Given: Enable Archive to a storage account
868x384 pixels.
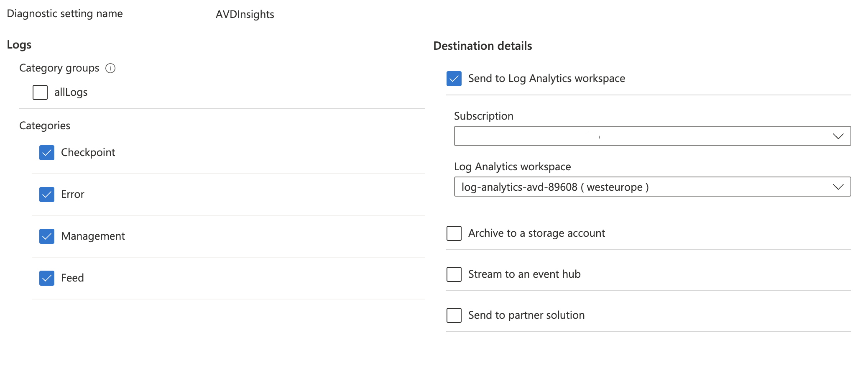Looking at the screenshot, I should pyautogui.click(x=454, y=233).
